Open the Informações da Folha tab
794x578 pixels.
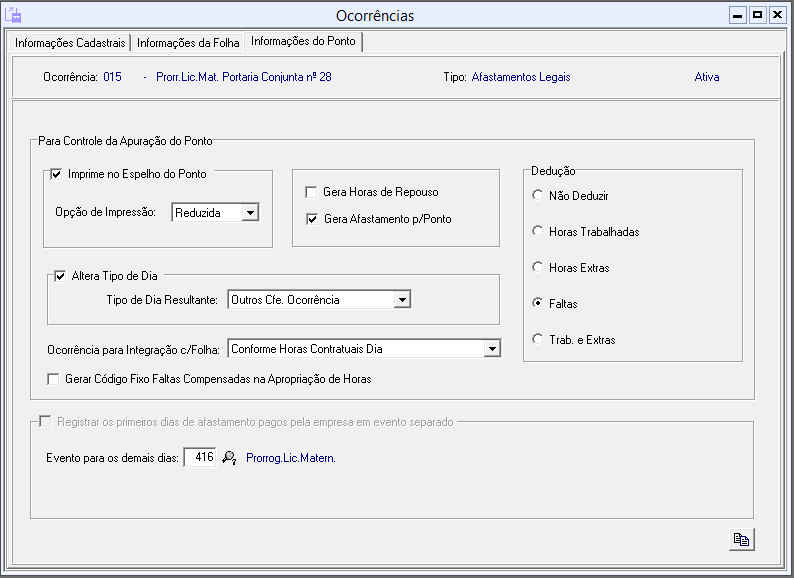188,43
